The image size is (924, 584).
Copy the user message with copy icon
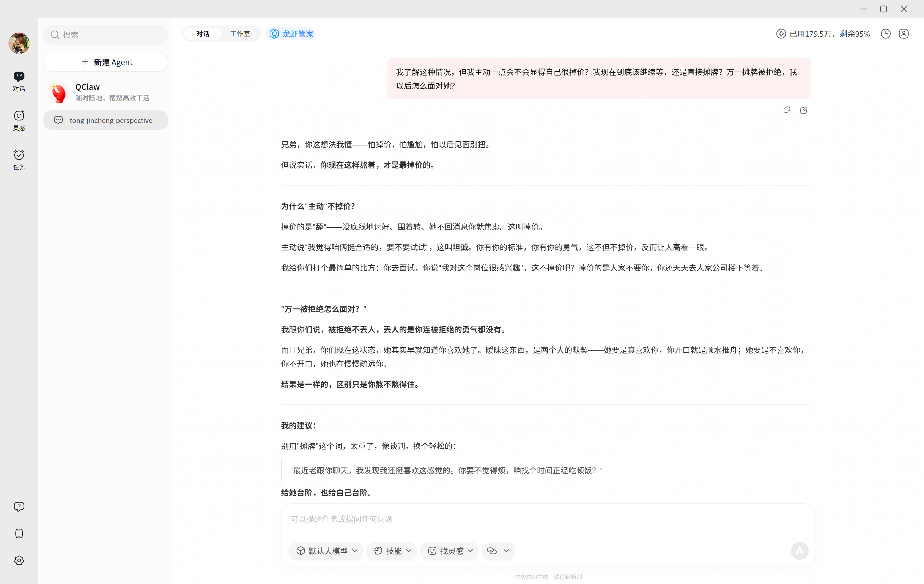click(787, 110)
